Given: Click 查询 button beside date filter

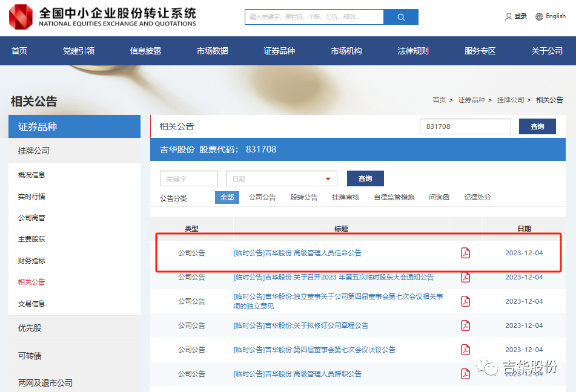Looking at the screenshot, I should coord(365,178).
